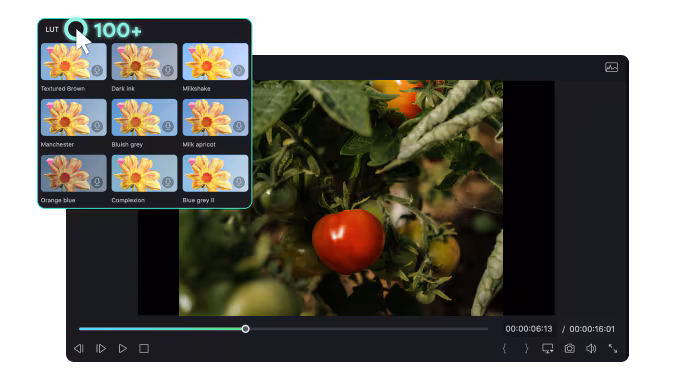Download the Orange blue LUT
This screenshot has height=390, width=690.
pyautogui.click(x=97, y=182)
